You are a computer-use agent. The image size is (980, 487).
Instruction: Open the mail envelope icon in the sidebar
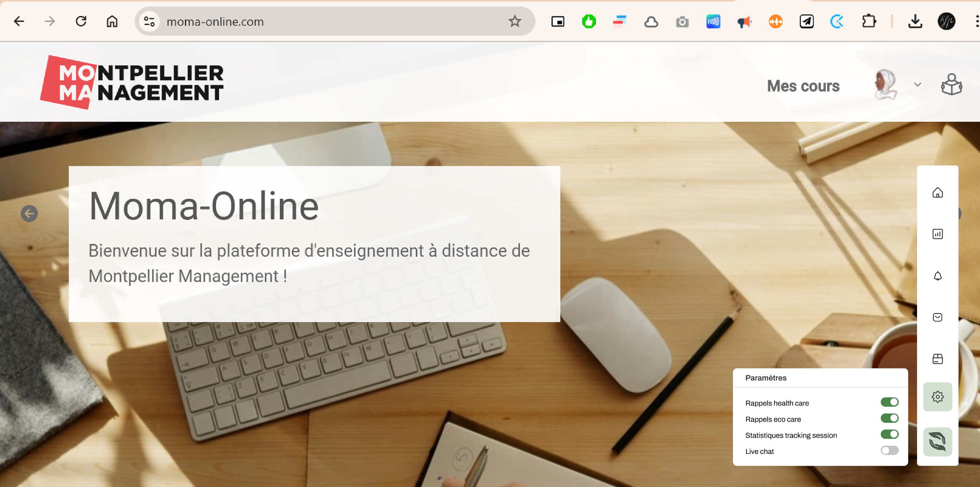[938, 317]
